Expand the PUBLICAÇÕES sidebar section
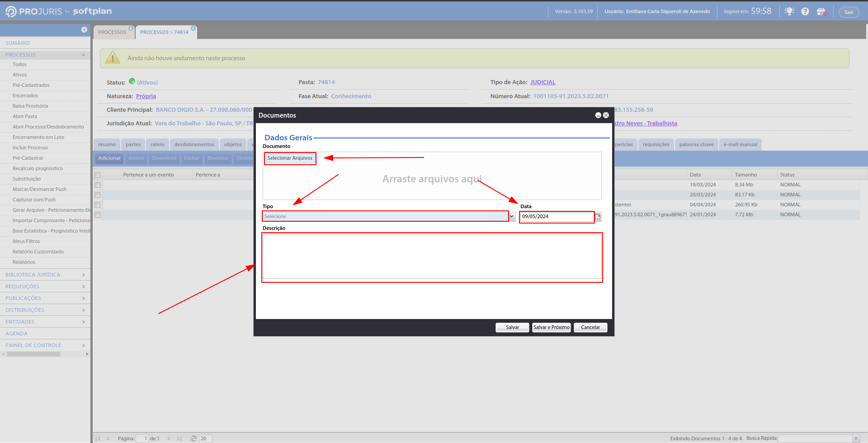 [x=45, y=298]
